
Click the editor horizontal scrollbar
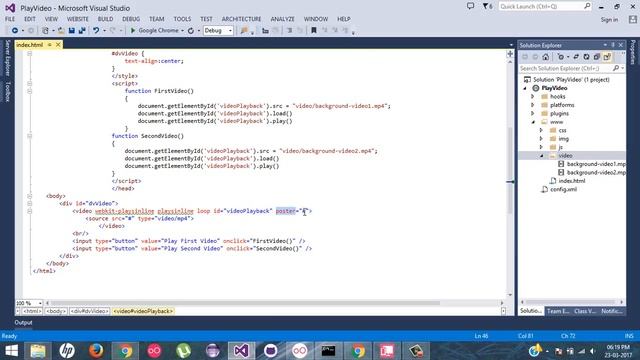point(245,303)
